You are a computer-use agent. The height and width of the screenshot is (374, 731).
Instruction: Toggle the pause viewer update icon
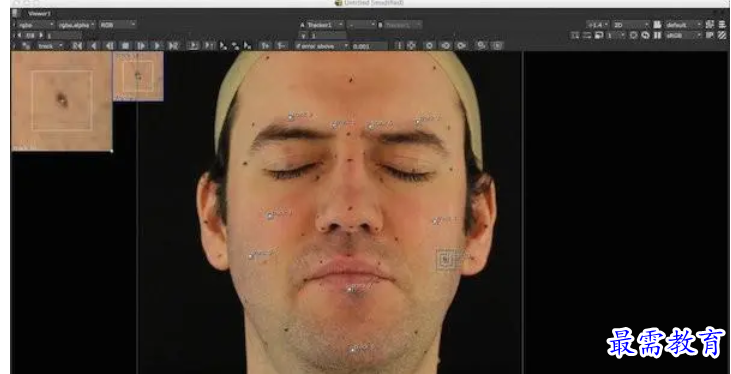[x=657, y=35]
